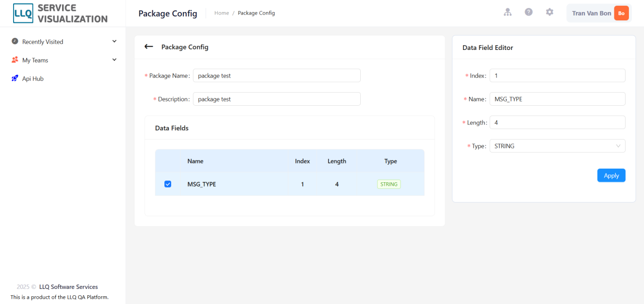Image resolution: width=644 pixels, height=304 pixels.
Task: Click the Type column header
Action: [x=391, y=161]
